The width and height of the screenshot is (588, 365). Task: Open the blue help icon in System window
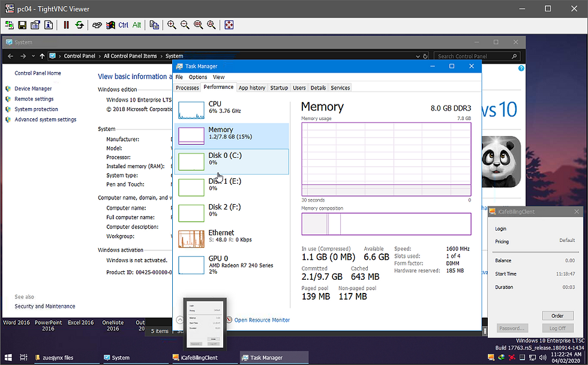pos(521,68)
